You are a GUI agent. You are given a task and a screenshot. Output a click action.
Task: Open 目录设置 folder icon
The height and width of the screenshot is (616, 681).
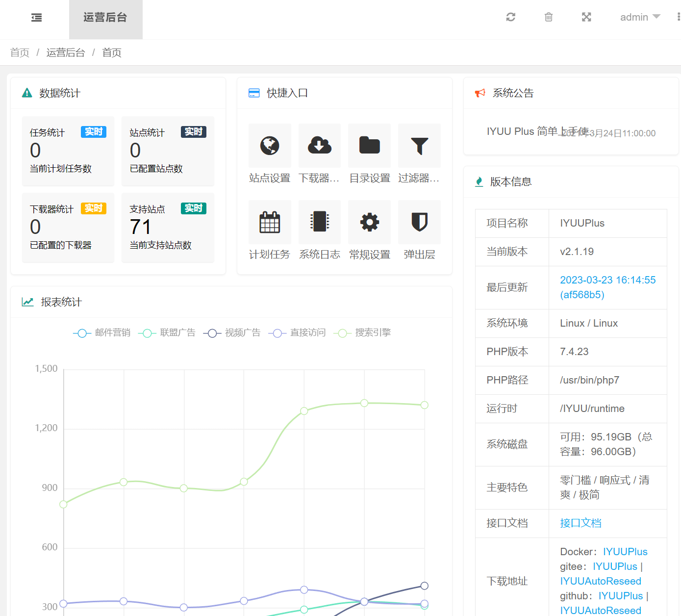[370, 146]
